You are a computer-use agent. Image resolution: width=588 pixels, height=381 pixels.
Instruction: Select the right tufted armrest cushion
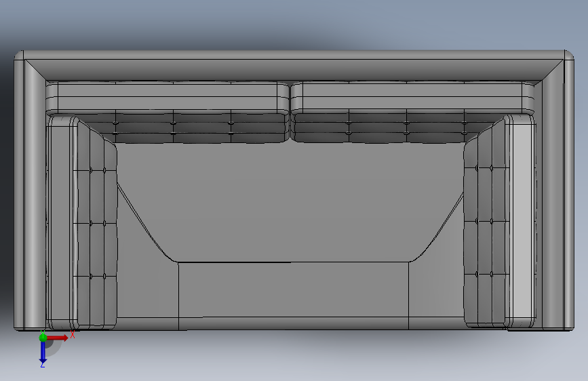[x=500, y=221]
